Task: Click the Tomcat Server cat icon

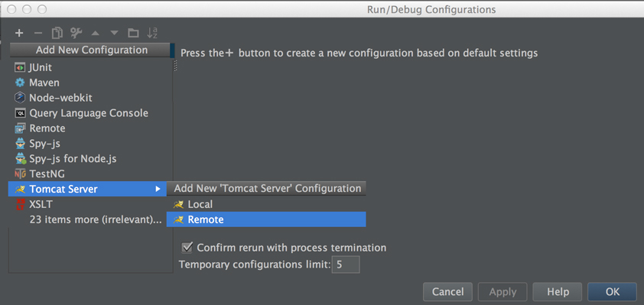Action: [x=20, y=190]
